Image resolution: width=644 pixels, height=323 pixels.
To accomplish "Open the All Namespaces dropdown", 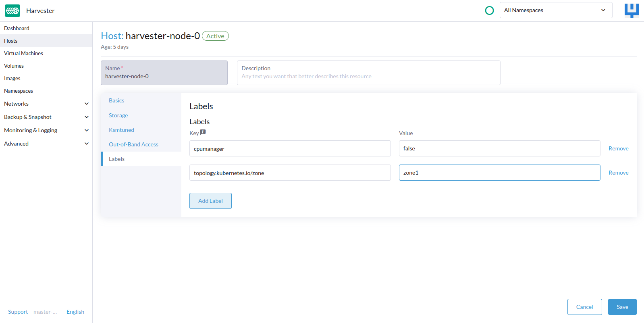I will click(555, 10).
